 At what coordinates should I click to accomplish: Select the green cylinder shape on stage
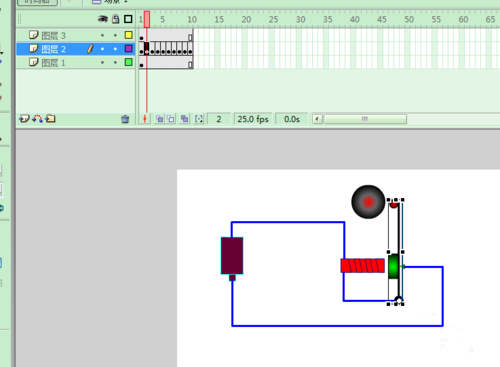click(x=394, y=266)
